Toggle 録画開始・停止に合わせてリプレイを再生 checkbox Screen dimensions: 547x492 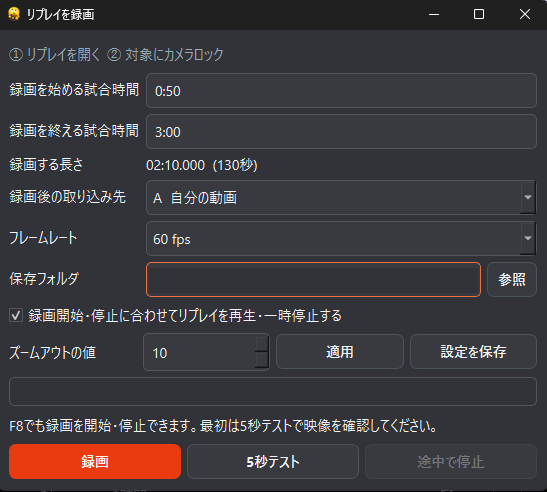[16, 315]
